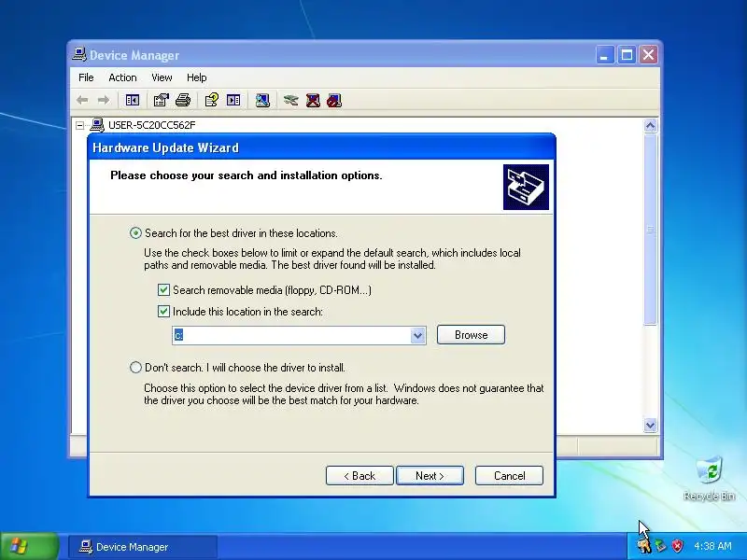Select 'Search for the best driver' radio button
The image size is (747, 560).
[x=135, y=232]
